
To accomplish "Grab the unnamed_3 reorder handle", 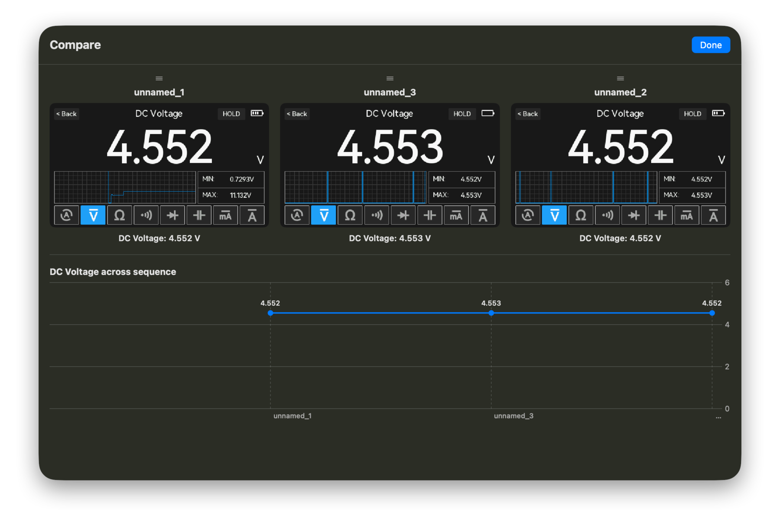I will tap(390, 78).
